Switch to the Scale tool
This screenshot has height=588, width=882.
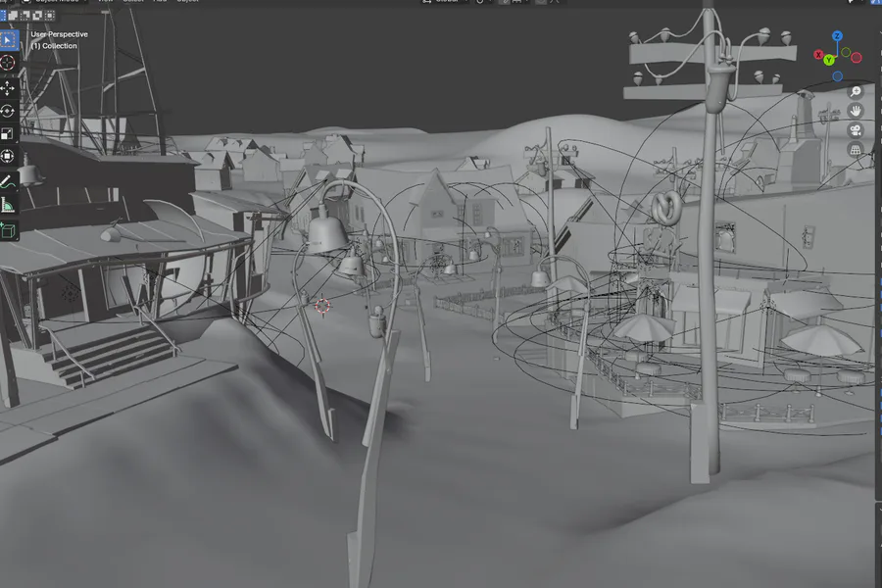click(8, 134)
